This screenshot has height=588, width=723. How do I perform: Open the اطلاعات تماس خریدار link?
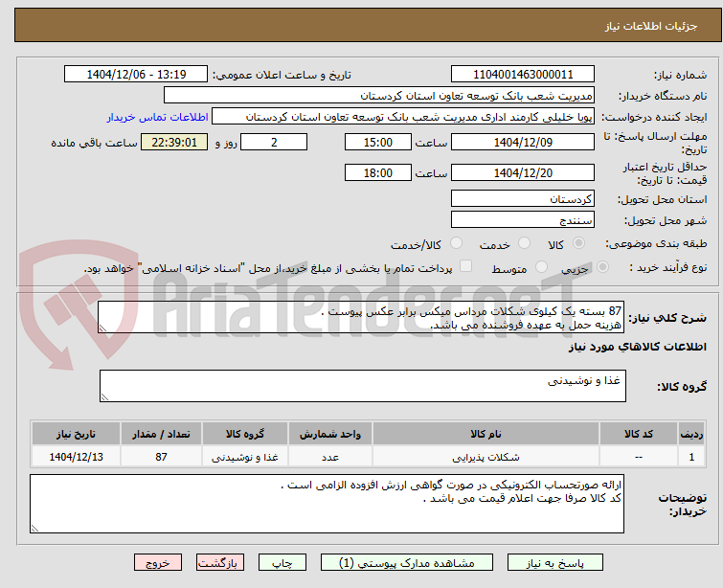click(158, 117)
